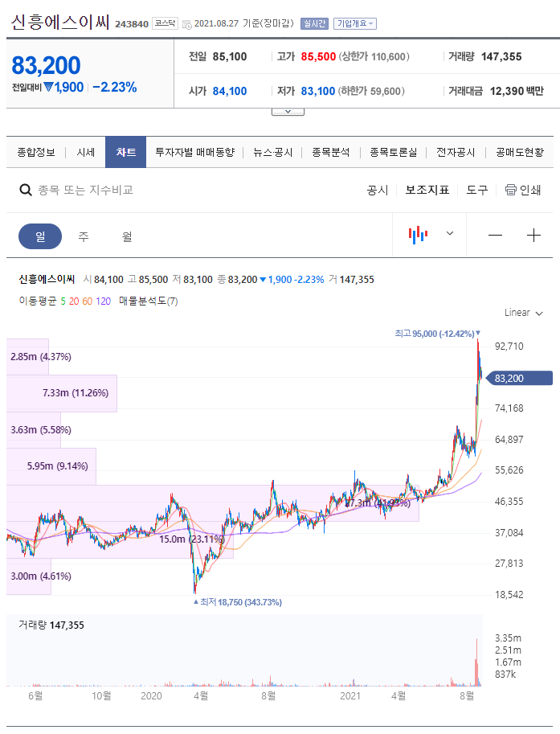
Task: Click the calendar icon beside the date
Action: pyautogui.click(x=186, y=24)
